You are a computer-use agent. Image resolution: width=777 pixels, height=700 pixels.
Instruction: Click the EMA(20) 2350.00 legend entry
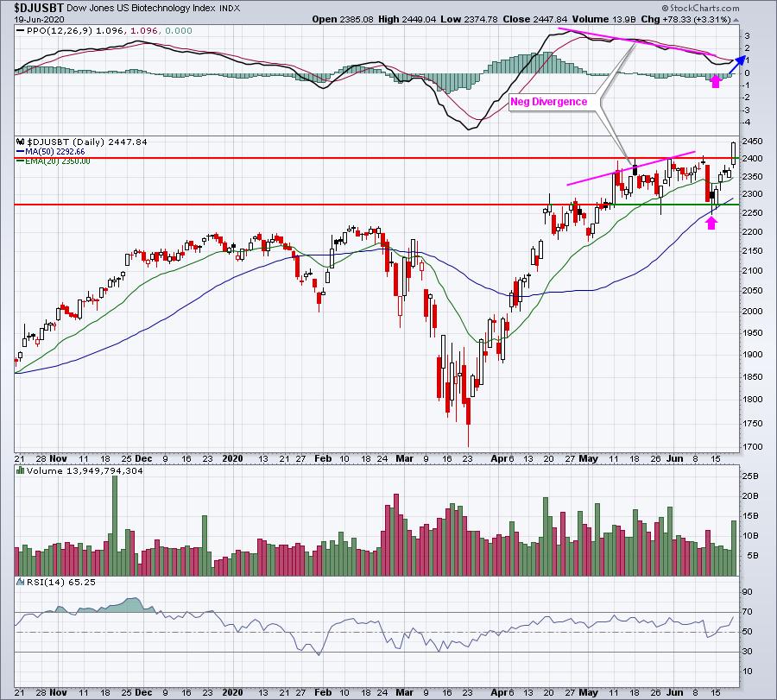click(x=58, y=161)
